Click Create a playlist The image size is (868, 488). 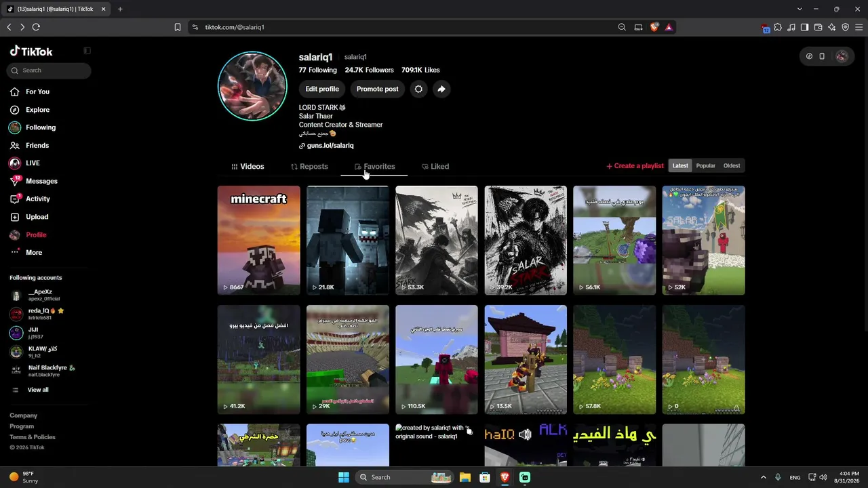click(x=635, y=166)
